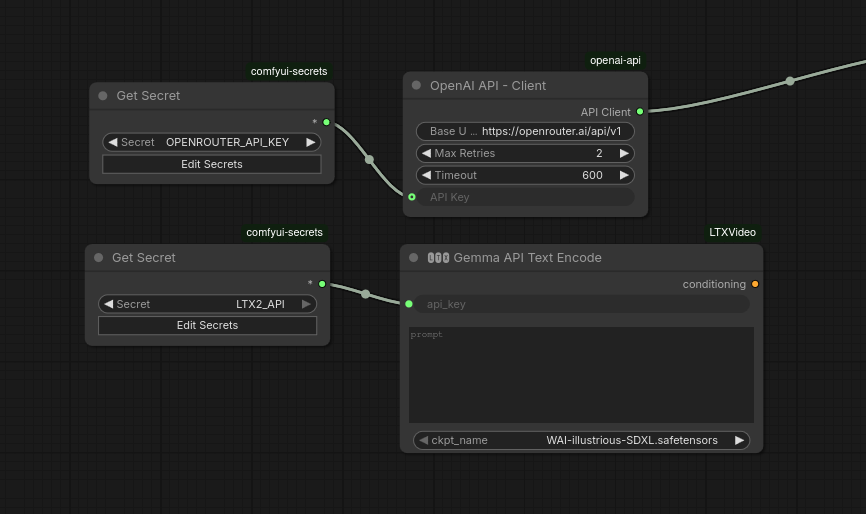866x514 pixels.
Task: Collapse the OPENROUTER_API_KEY Get Secret node via its dot
Action: coord(103,96)
